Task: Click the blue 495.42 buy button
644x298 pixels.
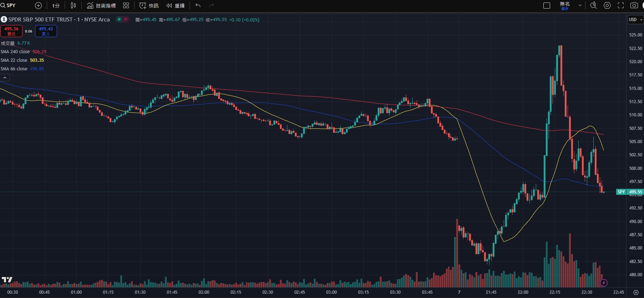Action: [x=46, y=31]
